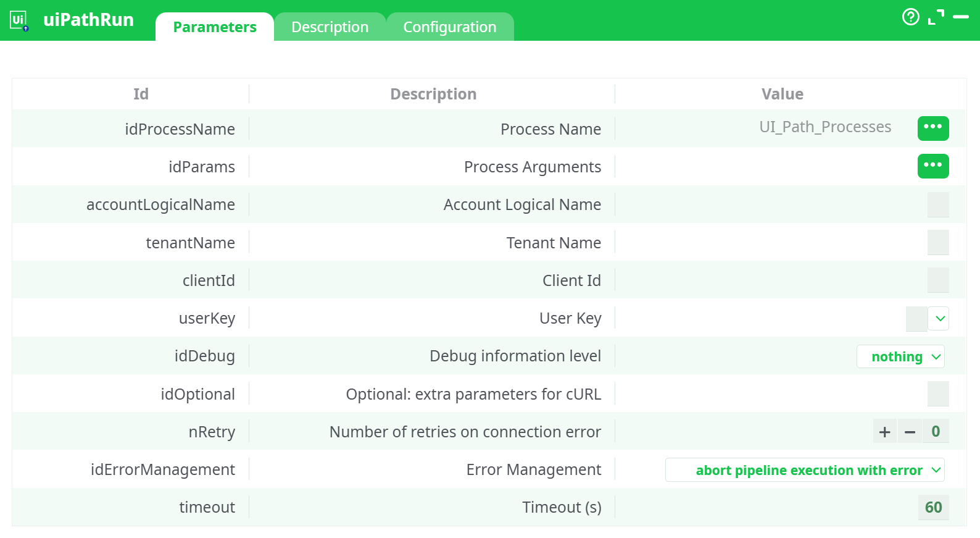Open the Process Arguments ellipsis editor

tap(933, 166)
